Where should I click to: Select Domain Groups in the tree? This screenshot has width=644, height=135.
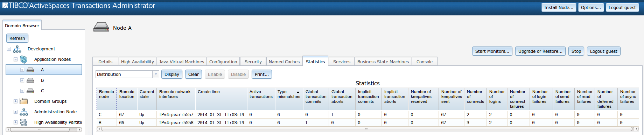click(50, 101)
